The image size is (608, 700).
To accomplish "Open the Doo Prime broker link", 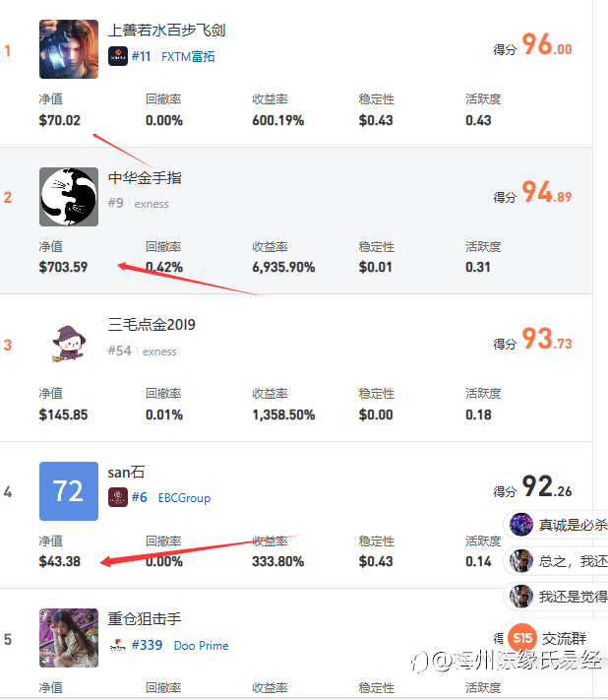I will coord(201,646).
